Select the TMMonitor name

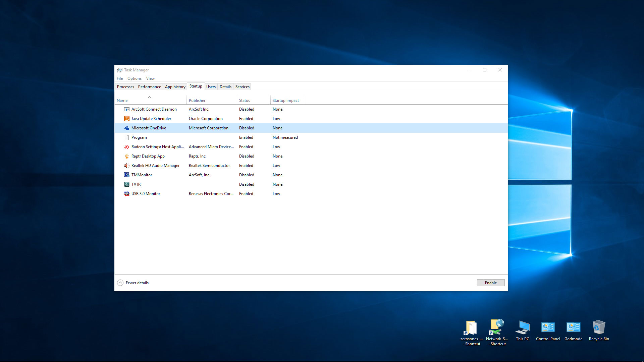tap(142, 175)
